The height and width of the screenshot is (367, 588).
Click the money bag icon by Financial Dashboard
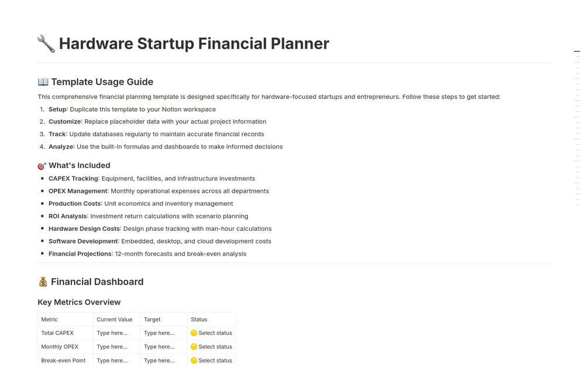pos(43,282)
